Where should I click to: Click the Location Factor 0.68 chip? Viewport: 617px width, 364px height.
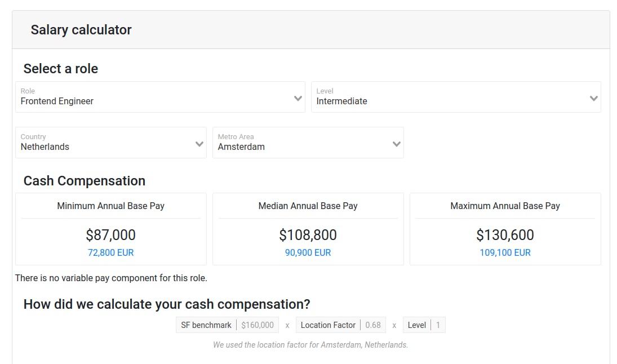340,325
